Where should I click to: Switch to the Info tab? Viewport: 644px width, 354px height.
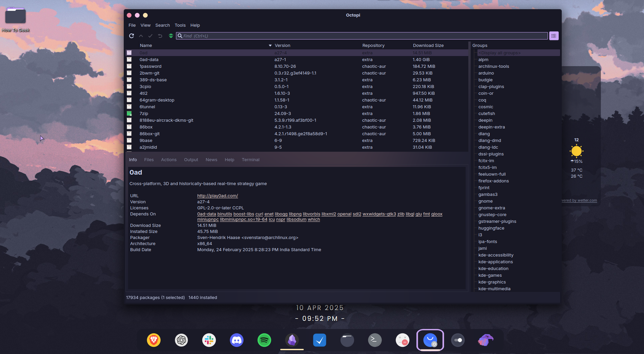coord(133,160)
